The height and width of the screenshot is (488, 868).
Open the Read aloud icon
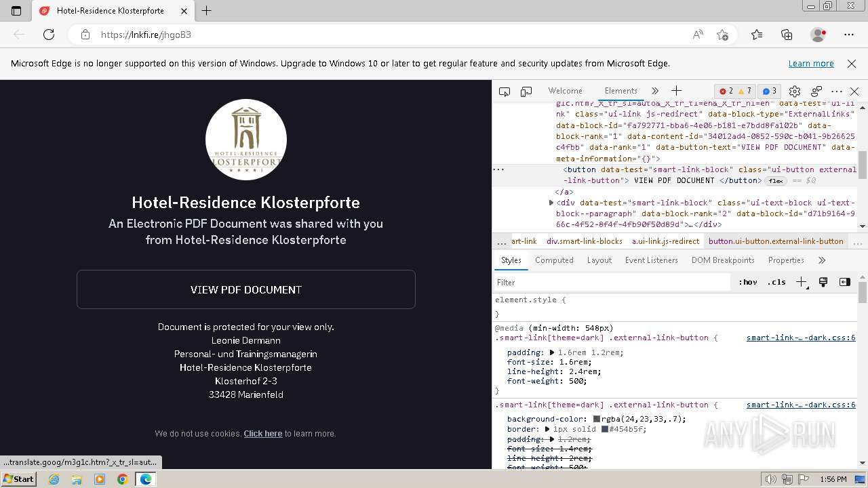pos(698,35)
